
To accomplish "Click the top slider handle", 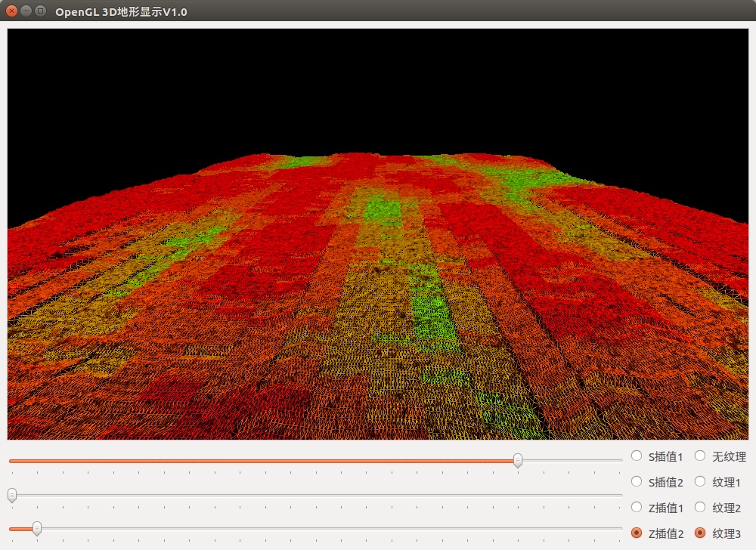I will (x=517, y=460).
